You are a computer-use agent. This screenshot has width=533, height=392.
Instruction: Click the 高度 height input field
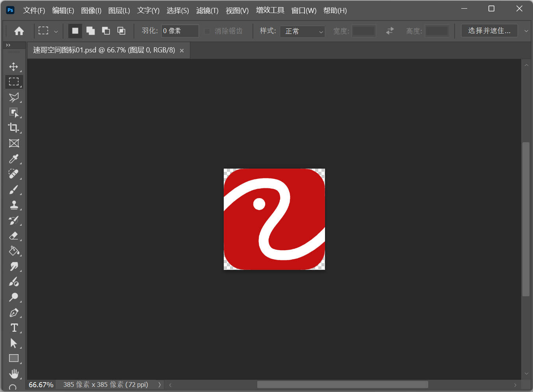pos(437,31)
